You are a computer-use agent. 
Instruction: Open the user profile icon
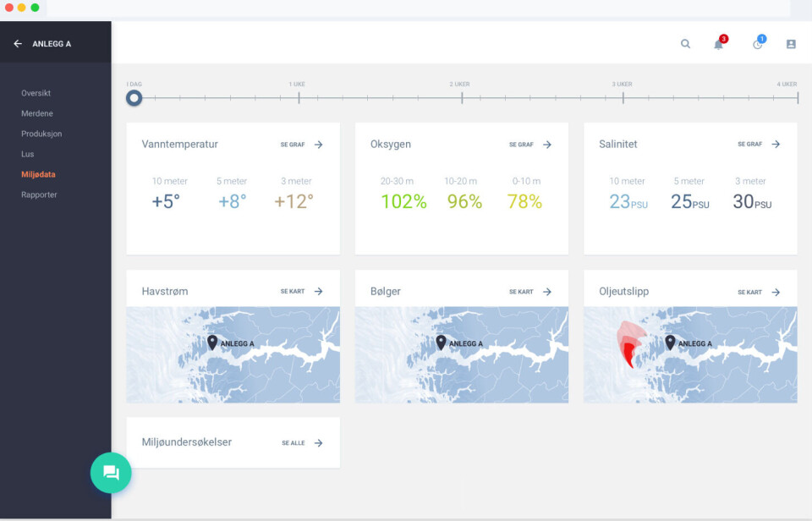[791, 44]
